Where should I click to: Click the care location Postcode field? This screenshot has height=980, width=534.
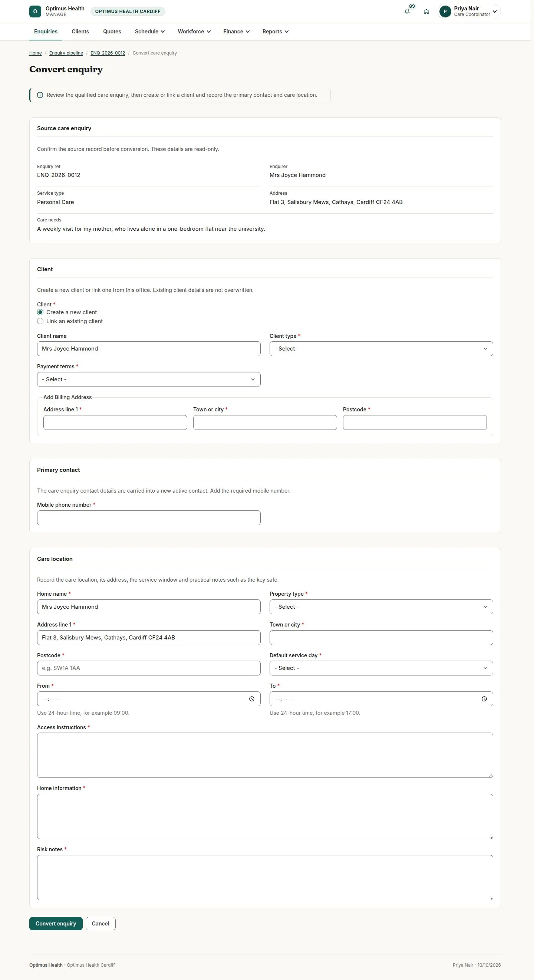click(x=149, y=668)
